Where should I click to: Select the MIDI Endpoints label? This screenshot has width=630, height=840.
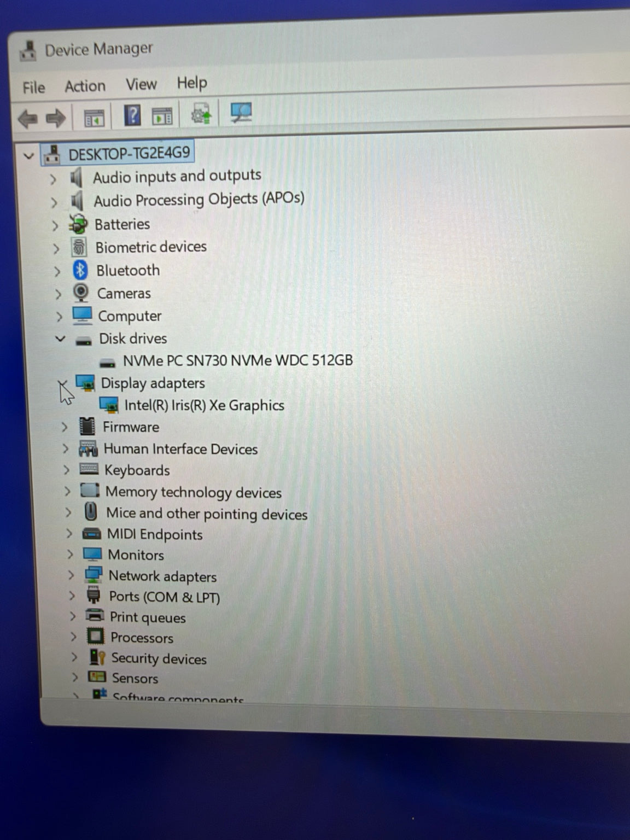[155, 534]
